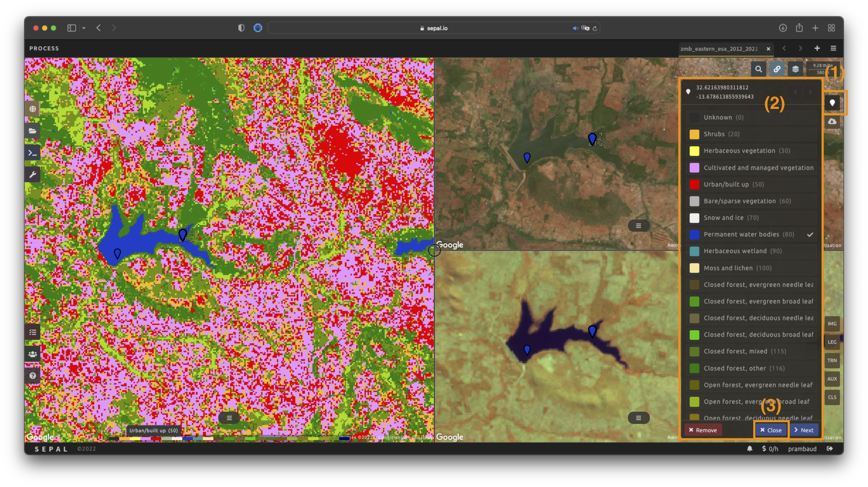Image resolution: width=868 pixels, height=487 pixels.
Task: Pick the red Urban/built up swatch
Action: (x=694, y=184)
